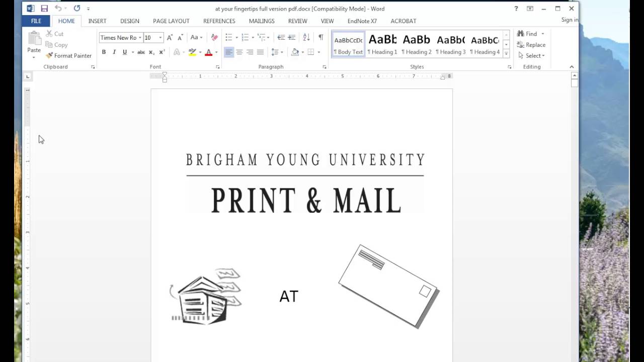This screenshot has height=362, width=644.
Task: Apply the red font color
Action: [x=208, y=52]
